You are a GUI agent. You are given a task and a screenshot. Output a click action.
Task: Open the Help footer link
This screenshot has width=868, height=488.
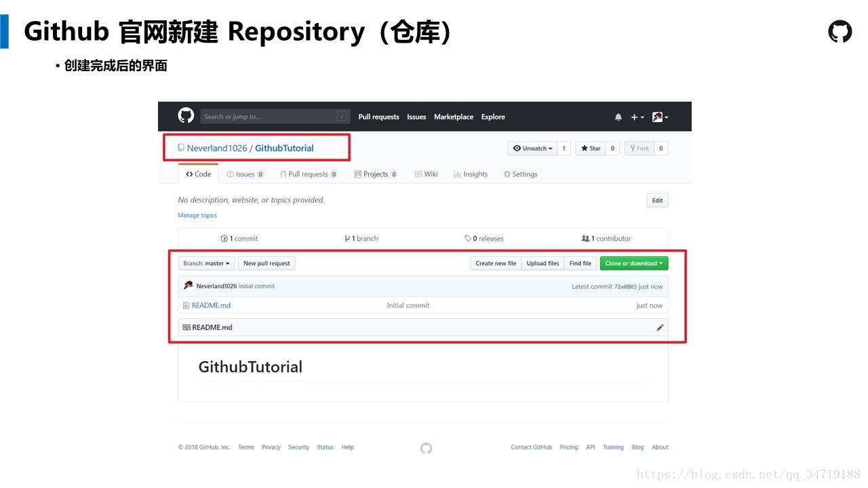[x=347, y=447]
